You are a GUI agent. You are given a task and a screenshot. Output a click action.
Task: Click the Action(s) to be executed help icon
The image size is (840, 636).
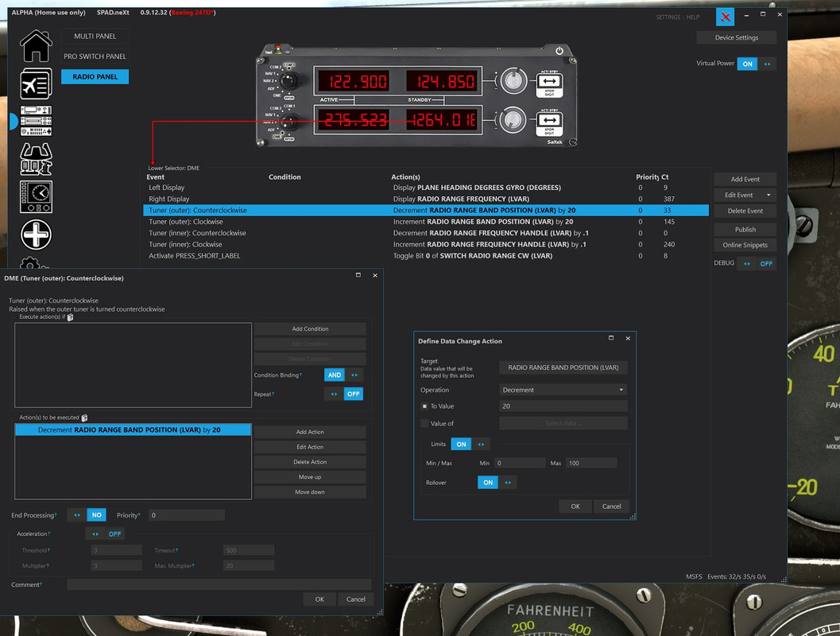point(84,418)
